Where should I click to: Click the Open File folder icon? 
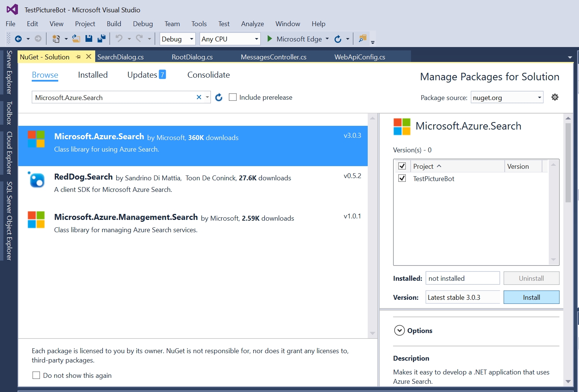76,39
